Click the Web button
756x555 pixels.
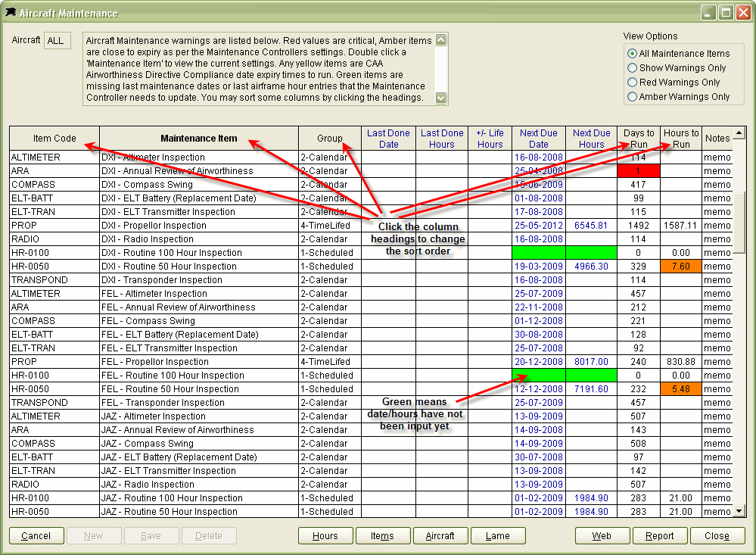(x=602, y=536)
